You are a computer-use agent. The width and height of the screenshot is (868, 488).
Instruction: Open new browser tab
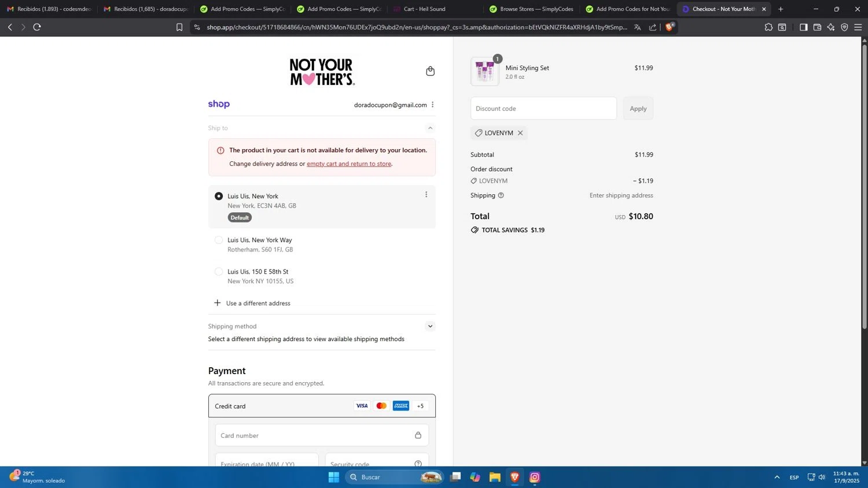[x=781, y=9]
